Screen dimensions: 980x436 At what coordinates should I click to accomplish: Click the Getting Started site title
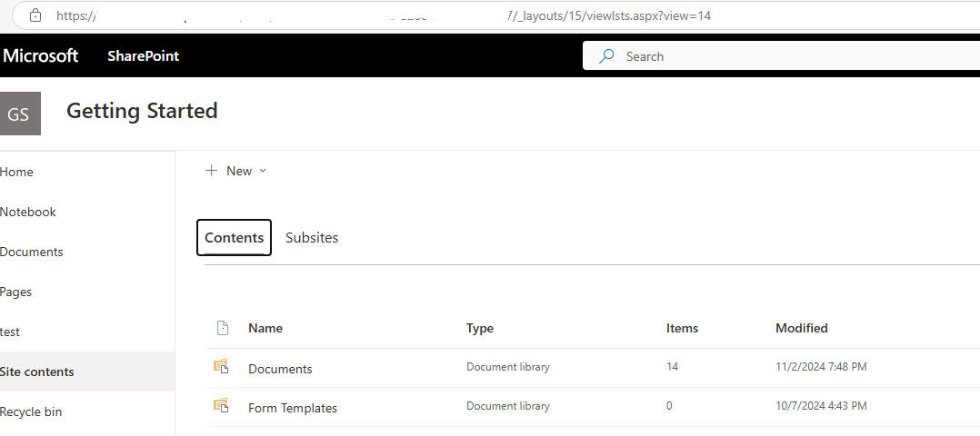tap(142, 111)
